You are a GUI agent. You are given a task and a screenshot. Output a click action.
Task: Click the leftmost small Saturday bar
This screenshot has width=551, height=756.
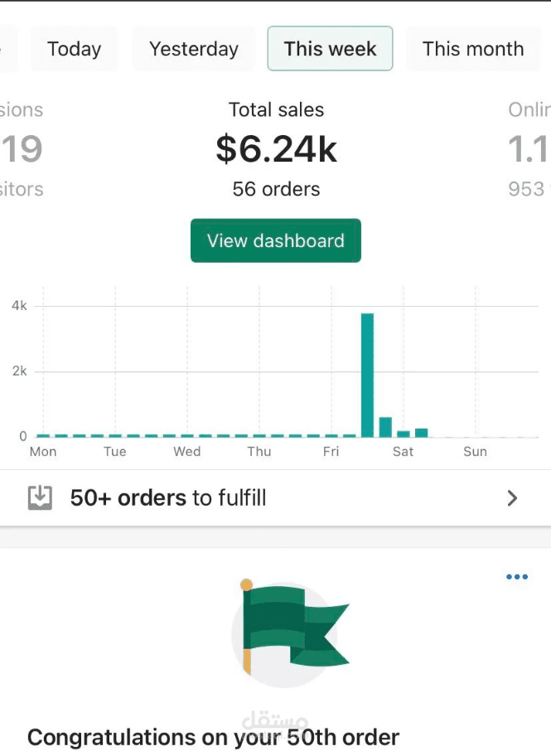[x=386, y=424]
